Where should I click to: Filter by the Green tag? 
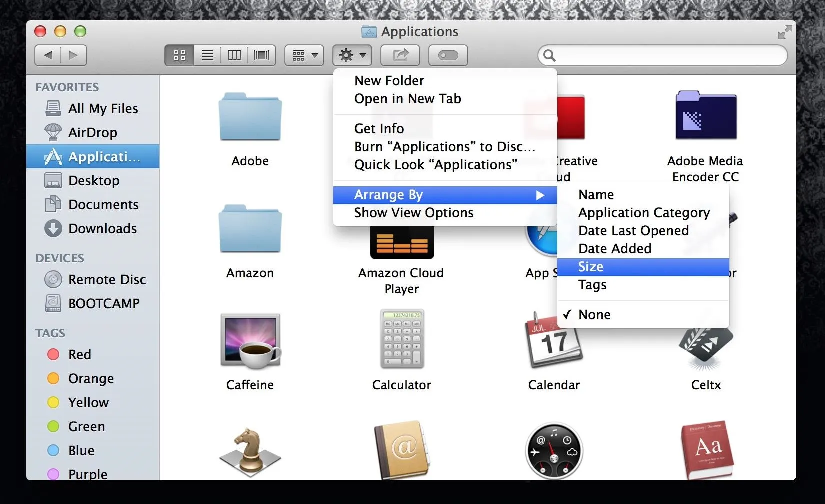(92, 426)
